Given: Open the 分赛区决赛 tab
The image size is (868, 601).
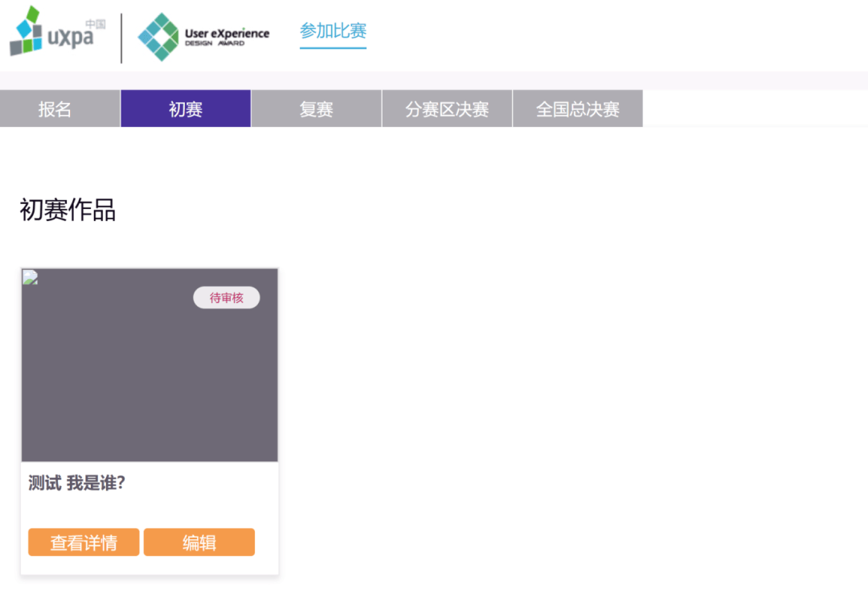Looking at the screenshot, I should [x=447, y=109].
